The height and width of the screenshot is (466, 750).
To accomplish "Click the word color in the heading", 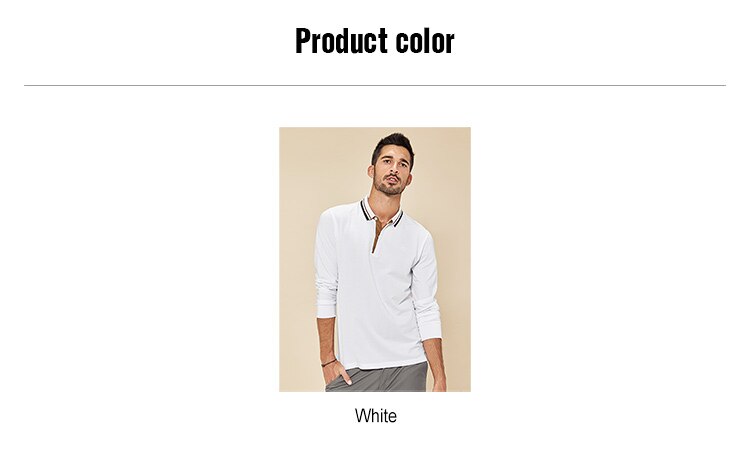I will (x=425, y=41).
